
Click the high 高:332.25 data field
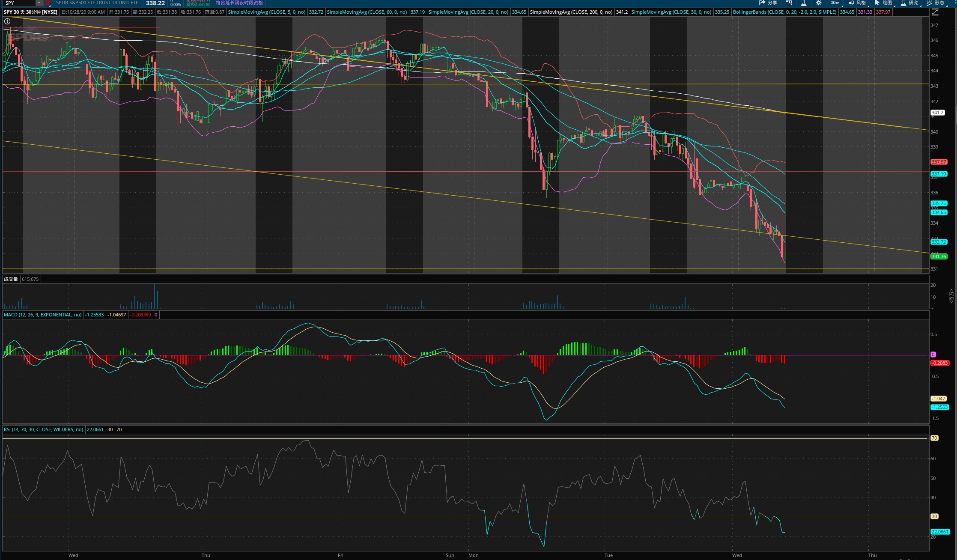tap(143, 12)
